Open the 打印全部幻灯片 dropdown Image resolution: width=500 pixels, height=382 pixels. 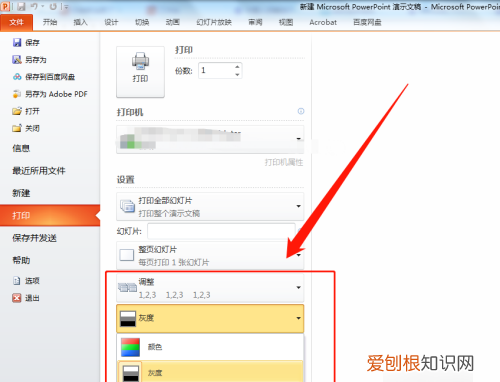[x=210, y=206]
